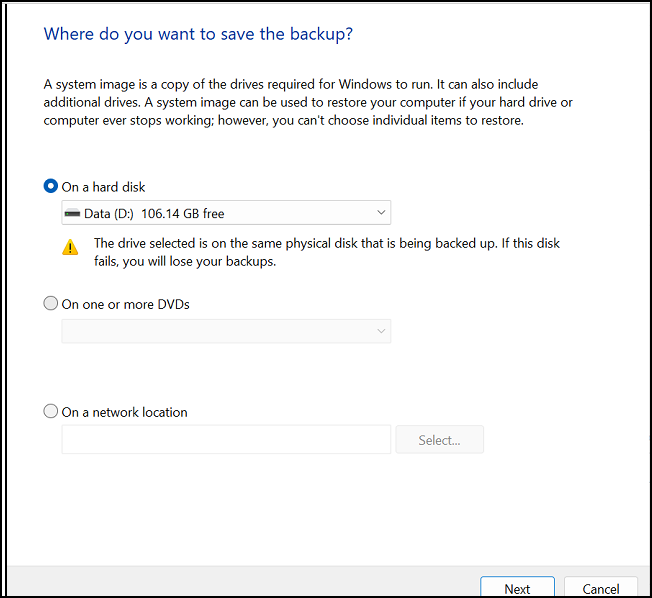Click the yellow warning triangle icon
This screenshot has height=598, width=652.
click(x=70, y=247)
